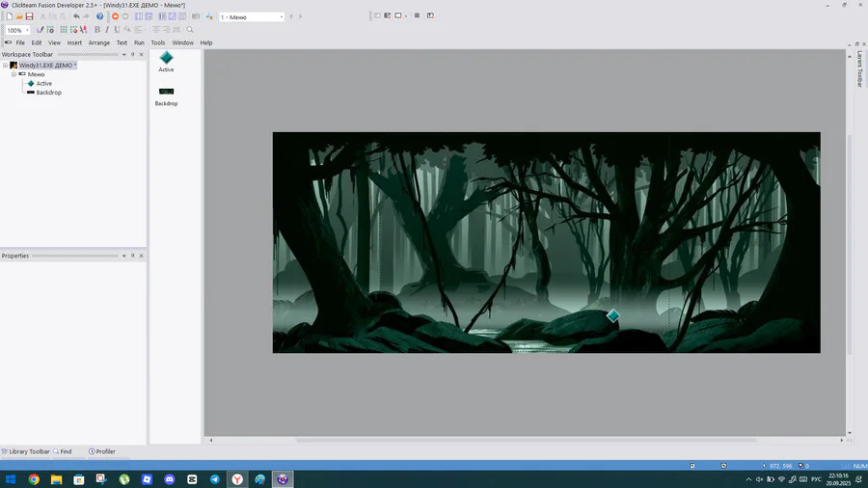Select the Active object in frame
Image resolution: width=868 pixels, height=488 pixels.
pyautogui.click(x=612, y=315)
